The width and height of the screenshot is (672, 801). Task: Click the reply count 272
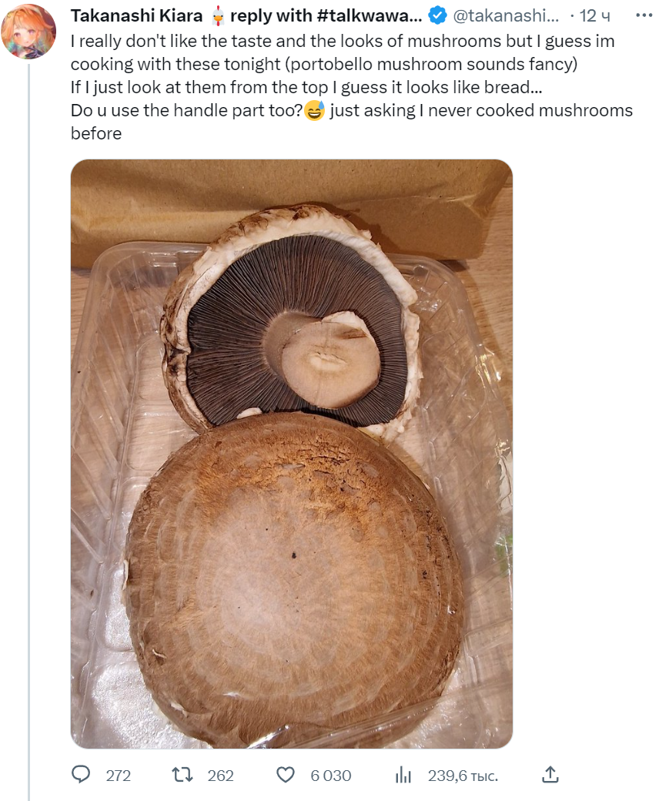(119, 776)
